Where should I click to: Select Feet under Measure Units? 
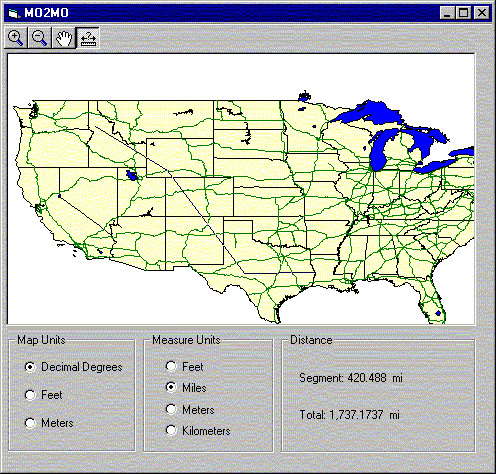click(x=184, y=367)
